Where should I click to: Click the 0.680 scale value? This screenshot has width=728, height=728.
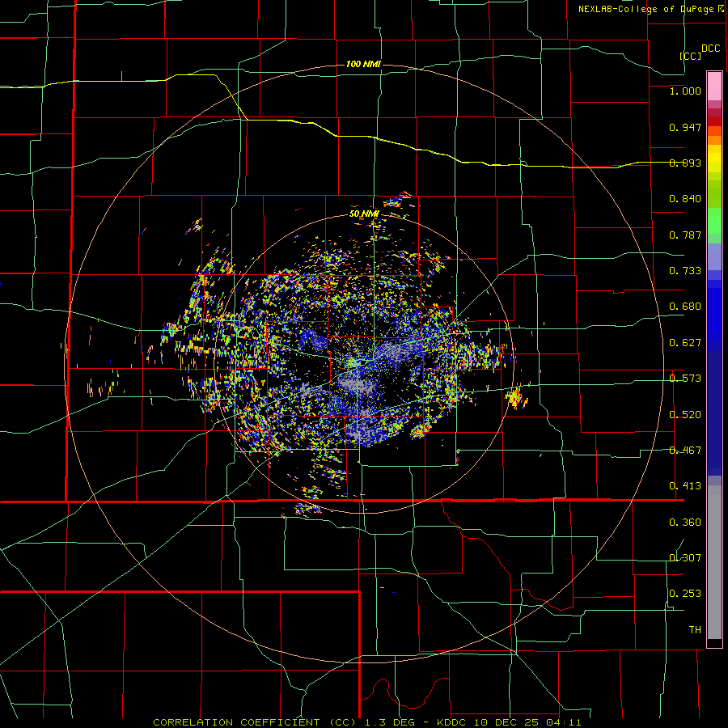point(685,307)
